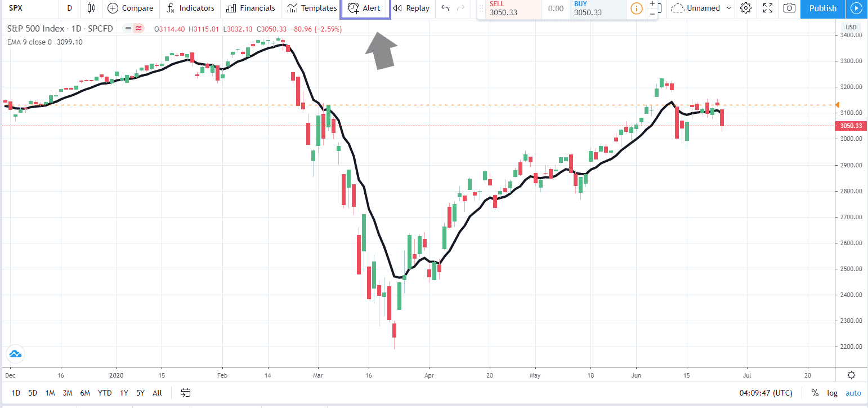Click the blue Publish button
This screenshot has height=408, width=868.
823,8
